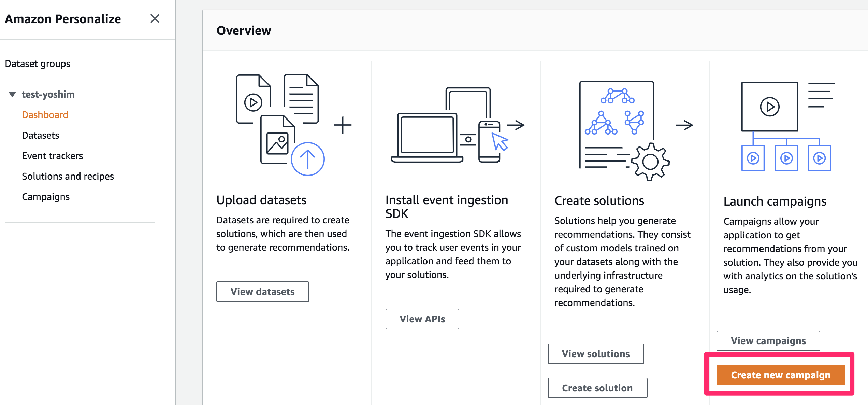The height and width of the screenshot is (405, 868).
Task: Click the Dataset groups label
Action: [x=38, y=64]
